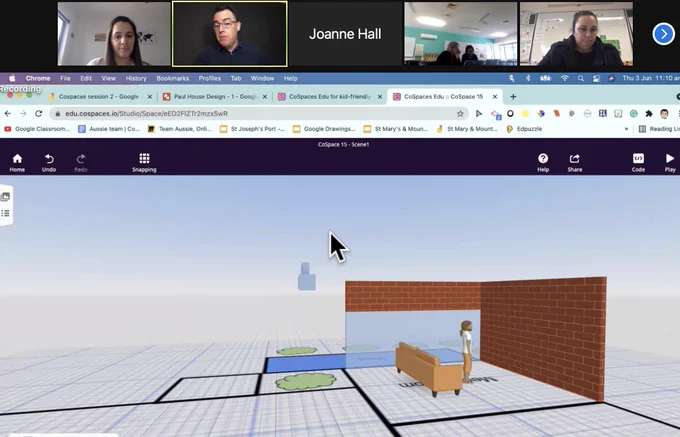Open the Profiles menu

tap(210, 78)
